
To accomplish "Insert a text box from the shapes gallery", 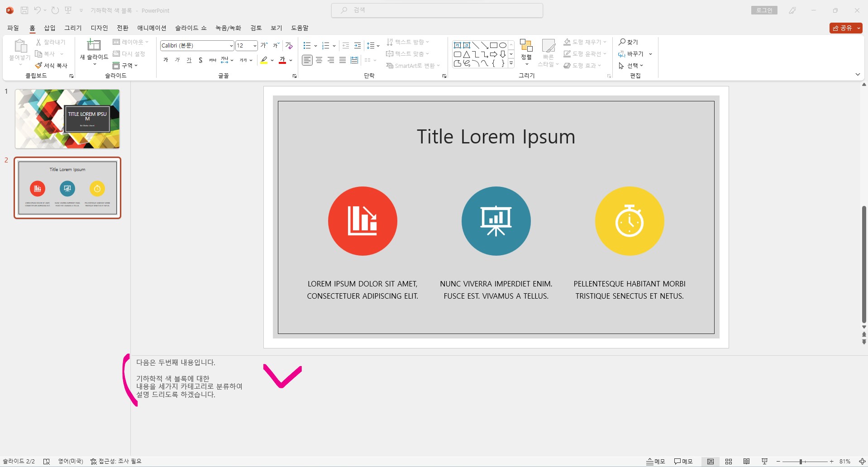I will coord(457,45).
